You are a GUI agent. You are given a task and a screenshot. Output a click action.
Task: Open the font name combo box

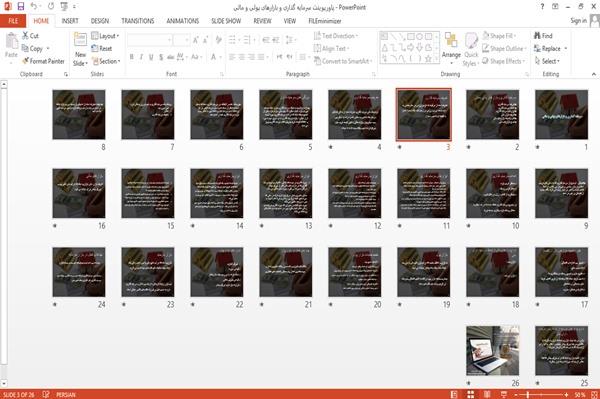149,40
